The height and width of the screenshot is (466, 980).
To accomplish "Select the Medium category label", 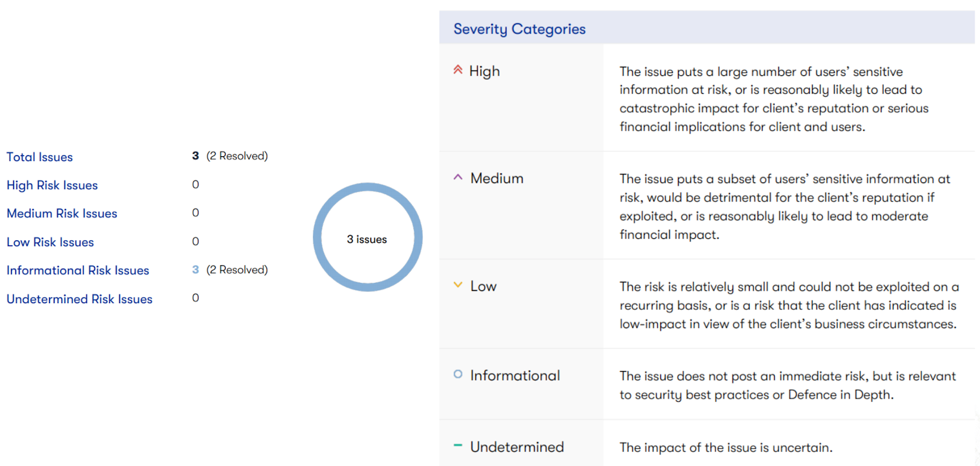I will [497, 178].
